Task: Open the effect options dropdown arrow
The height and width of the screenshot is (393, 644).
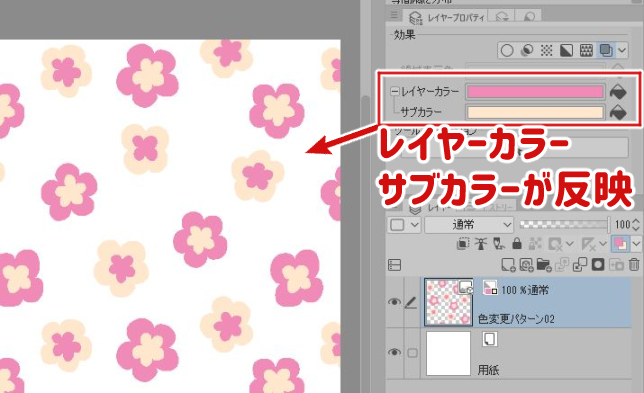Action: click(x=622, y=51)
